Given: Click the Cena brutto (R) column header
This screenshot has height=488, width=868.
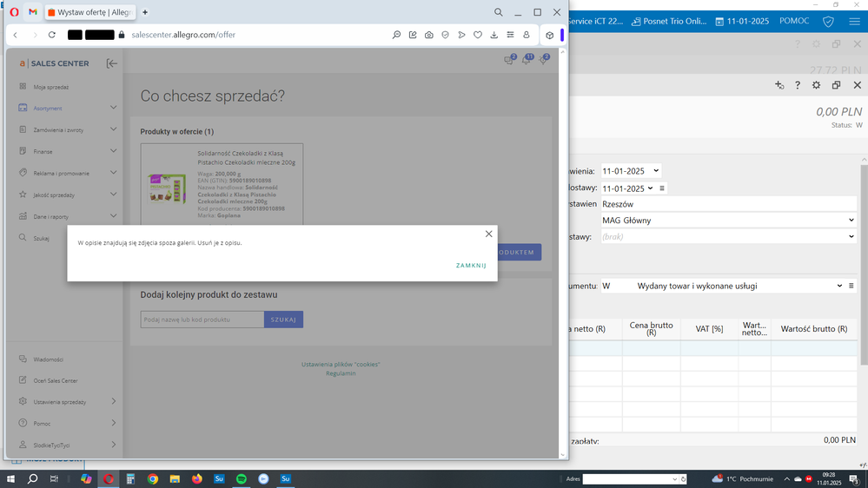Looking at the screenshot, I should (651, 328).
